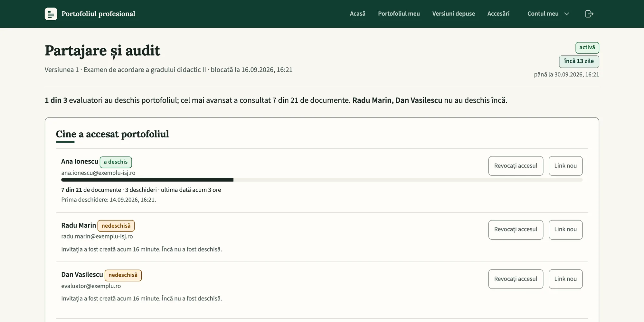Click the "Cine a accesat portofoliul" heading
The width and height of the screenshot is (644, 322).
tap(112, 134)
